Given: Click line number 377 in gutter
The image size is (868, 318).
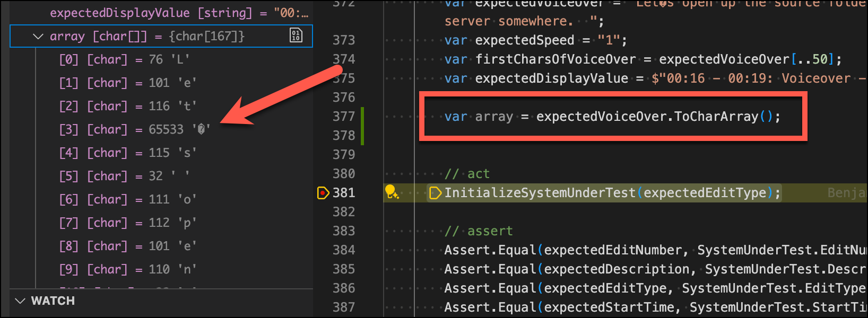Looking at the screenshot, I should click(x=344, y=117).
